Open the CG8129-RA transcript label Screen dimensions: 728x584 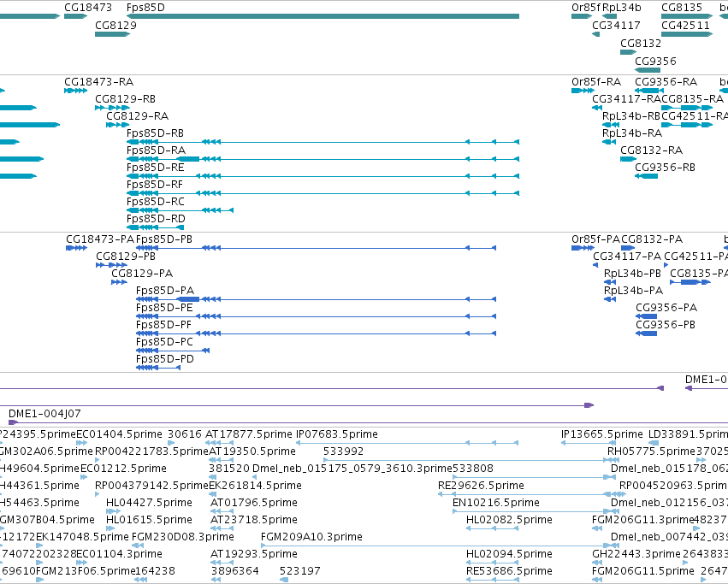coord(138,116)
